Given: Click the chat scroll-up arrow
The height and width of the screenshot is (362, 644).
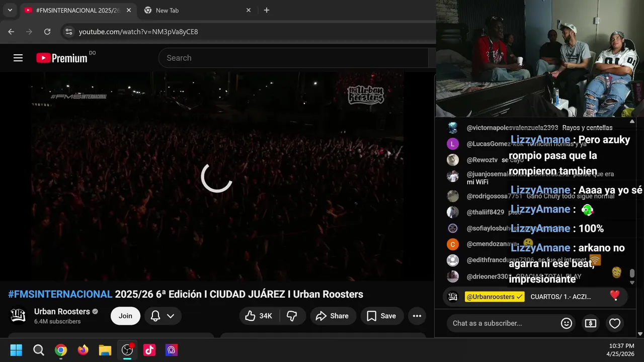Looking at the screenshot, I should coord(632,121).
